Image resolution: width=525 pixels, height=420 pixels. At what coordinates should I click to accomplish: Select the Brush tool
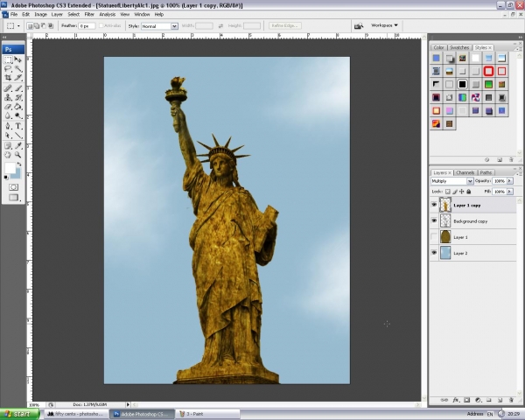tap(18, 88)
